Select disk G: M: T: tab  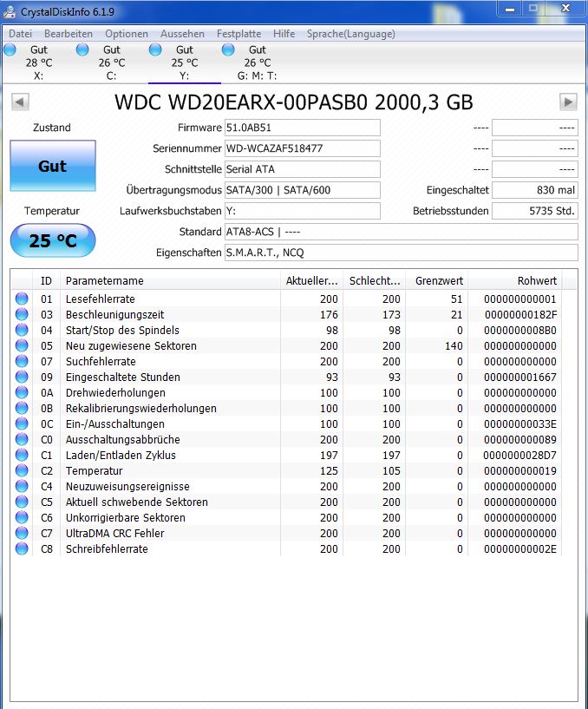(x=258, y=62)
